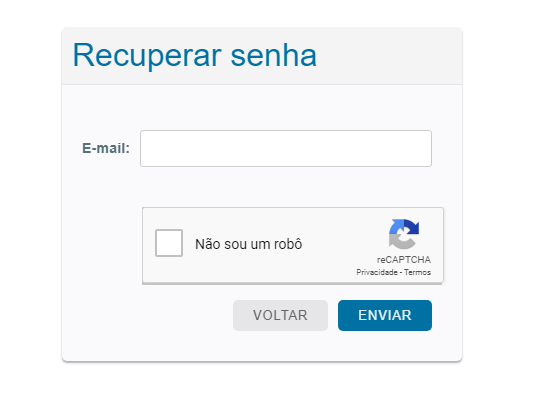Click the blue and gray reCAPTCHA icon
The width and height of the screenshot is (546, 398).
404,234
